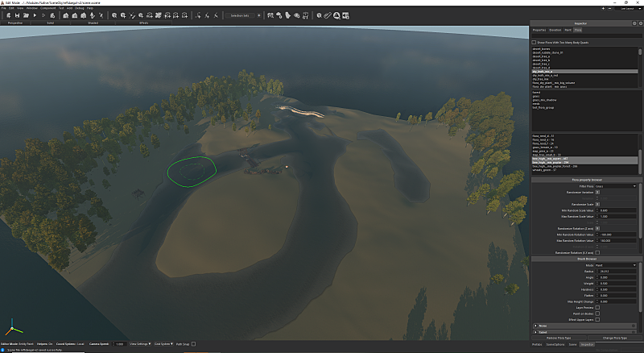Click the plus button beside Selection sets
This screenshot has width=644, height=353.
coord(258,15)
